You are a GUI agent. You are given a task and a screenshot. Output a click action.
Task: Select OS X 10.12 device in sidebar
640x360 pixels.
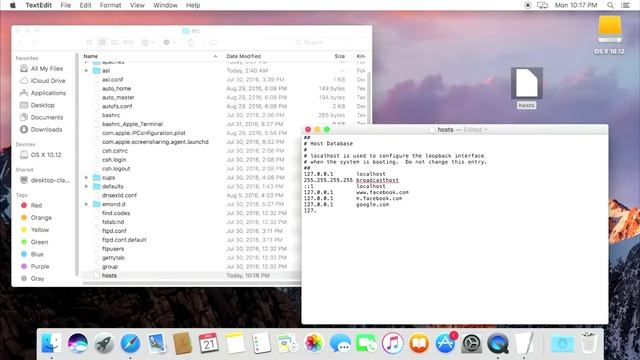click(41, 155)
